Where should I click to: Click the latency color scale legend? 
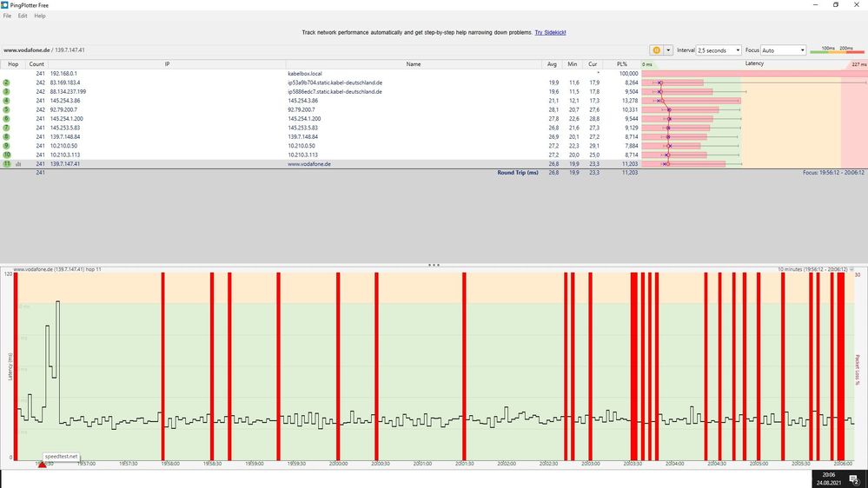[837, 50]
